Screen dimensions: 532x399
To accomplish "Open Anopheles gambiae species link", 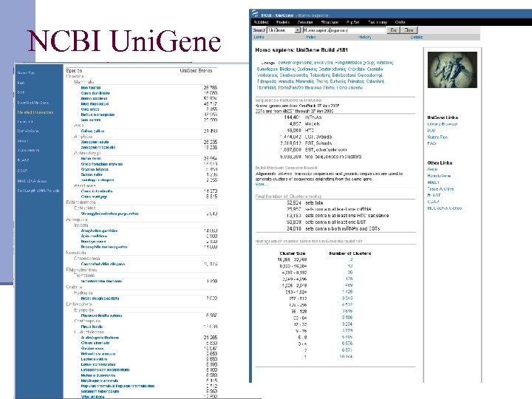I will (x=99, y=231).
